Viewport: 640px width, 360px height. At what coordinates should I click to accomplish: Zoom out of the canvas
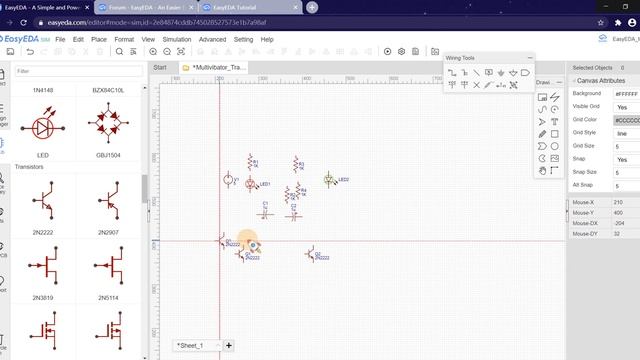(167, 52)
